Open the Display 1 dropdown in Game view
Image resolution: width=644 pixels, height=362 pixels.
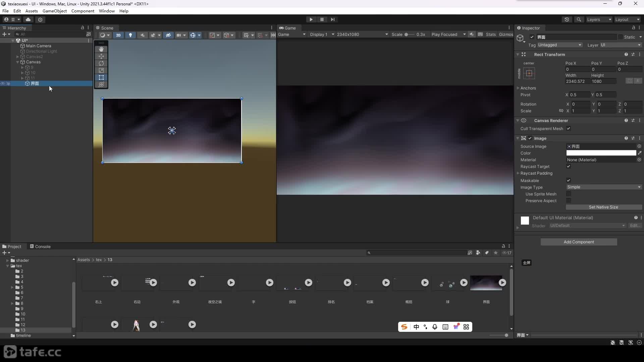pos(322,35)
